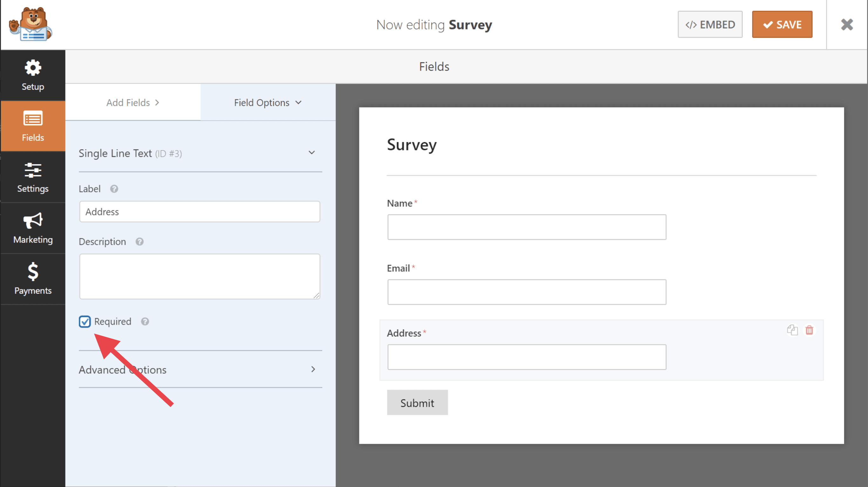Viewport: 868px width, 487px height.
Task: Open the Field Options tab
Action: 268,102
